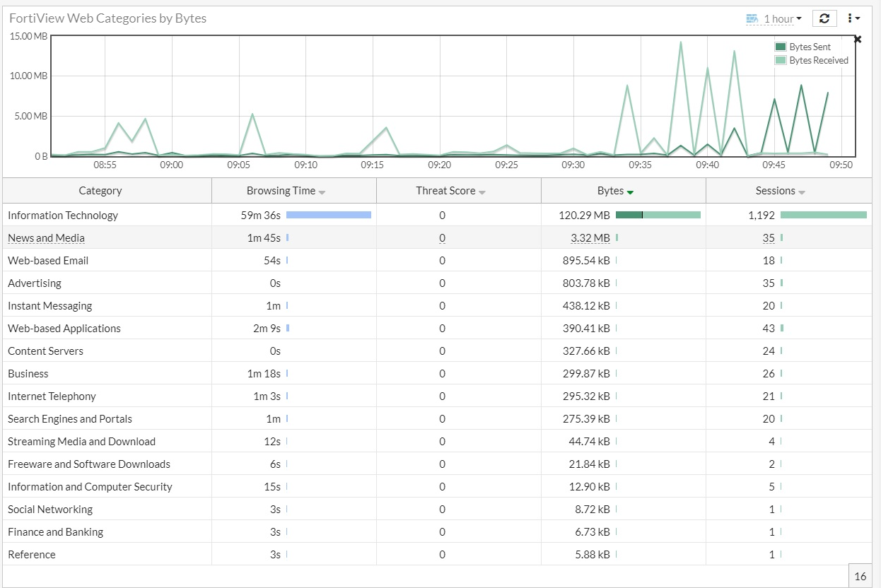This screenshot has width=881, height=588.
Task: Click the Information Technology bytes bar
Action: pos(658,216)
